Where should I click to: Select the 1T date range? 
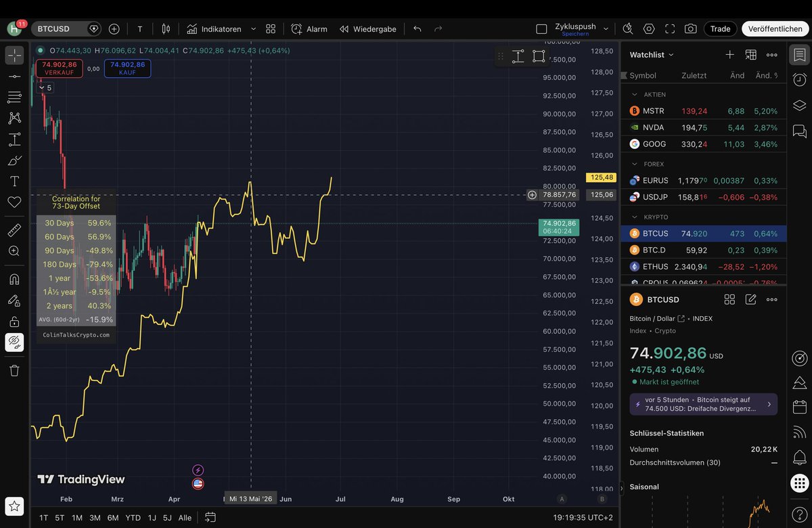[x=43, y=518]
